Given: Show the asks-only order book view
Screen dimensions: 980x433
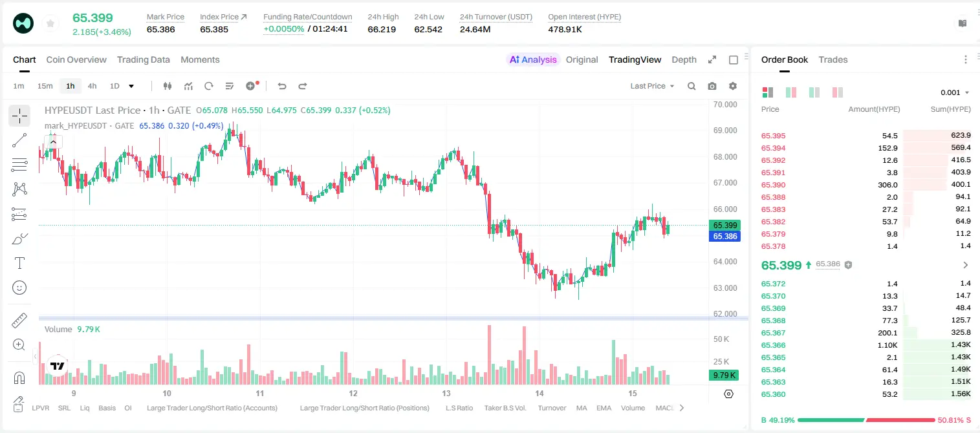Looking at the screenshot, I should tap(838, 92).
